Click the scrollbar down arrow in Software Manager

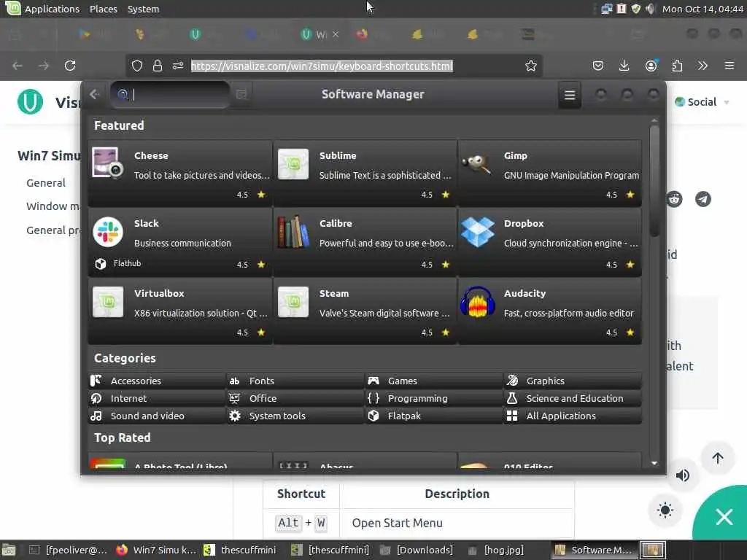(x=654, y=463)
